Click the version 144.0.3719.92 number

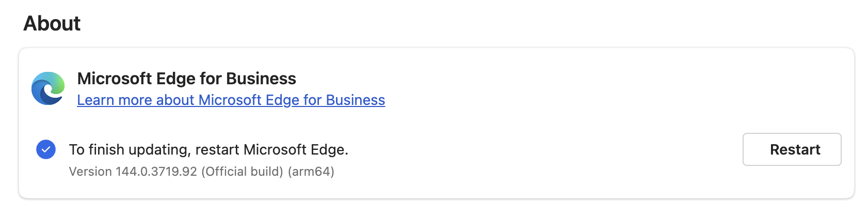[x=156, y=172]
